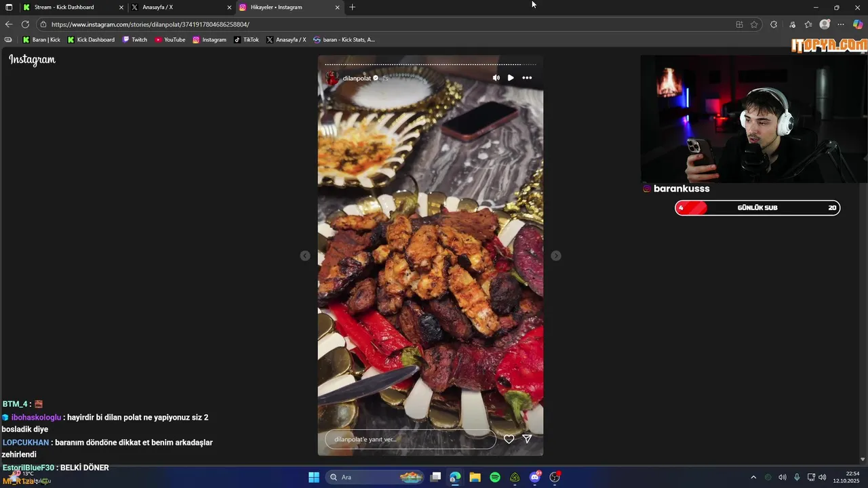Open the Windows Start menu
The height and width of the screenshot is (488, 868).
click(x=314, y=477)
